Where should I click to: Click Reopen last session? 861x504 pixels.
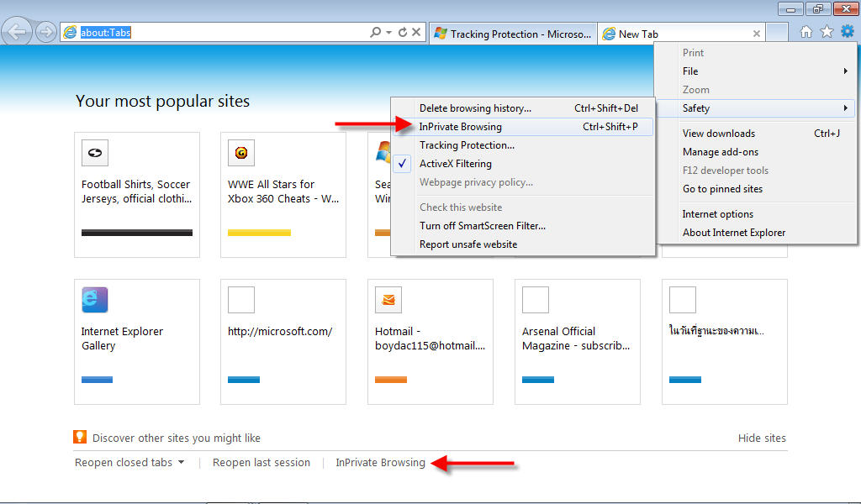coord(261,462)
